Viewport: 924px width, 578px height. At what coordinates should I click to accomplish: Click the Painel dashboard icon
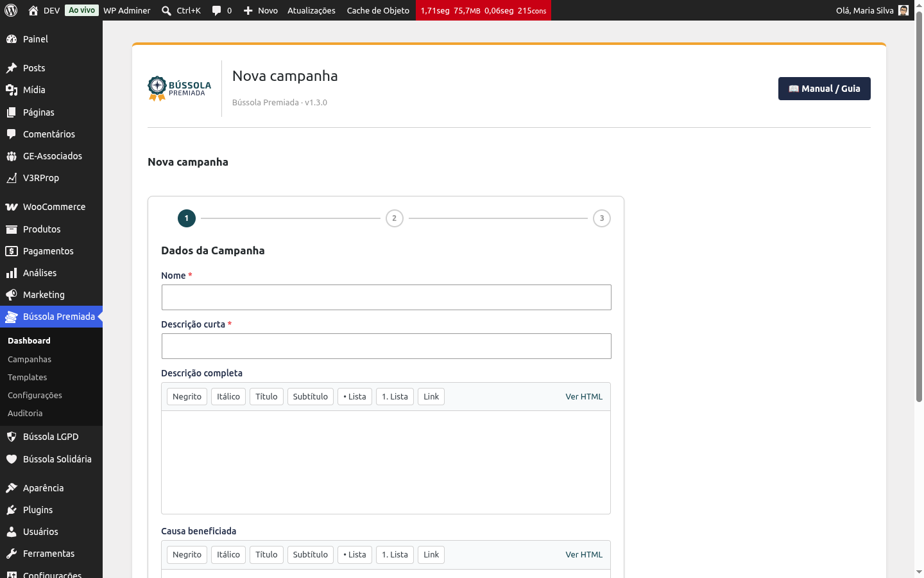(x=12, y=39)
